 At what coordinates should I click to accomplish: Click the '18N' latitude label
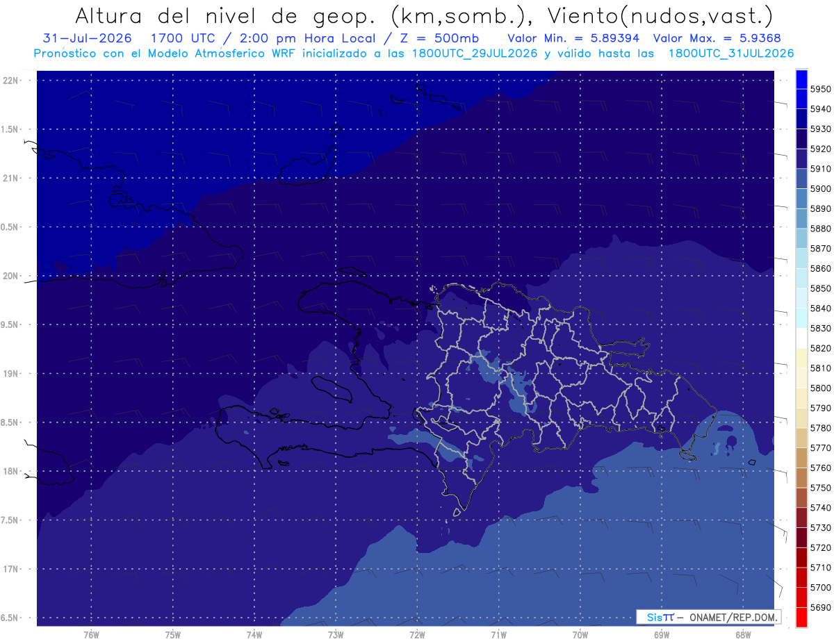click(12, 471)
